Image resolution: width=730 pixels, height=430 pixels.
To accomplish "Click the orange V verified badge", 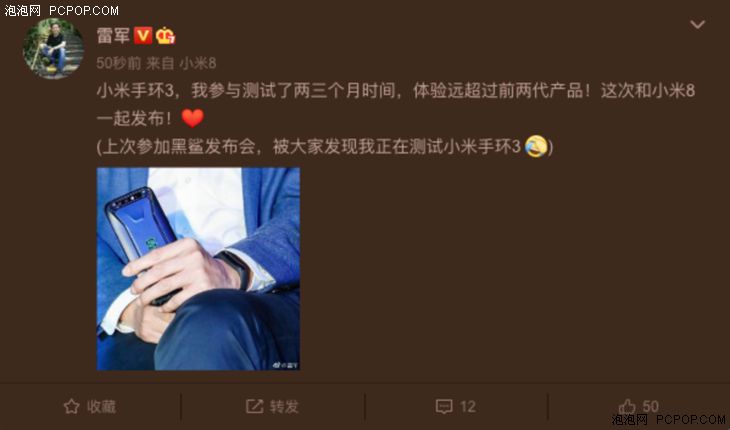I will point(143,35).
